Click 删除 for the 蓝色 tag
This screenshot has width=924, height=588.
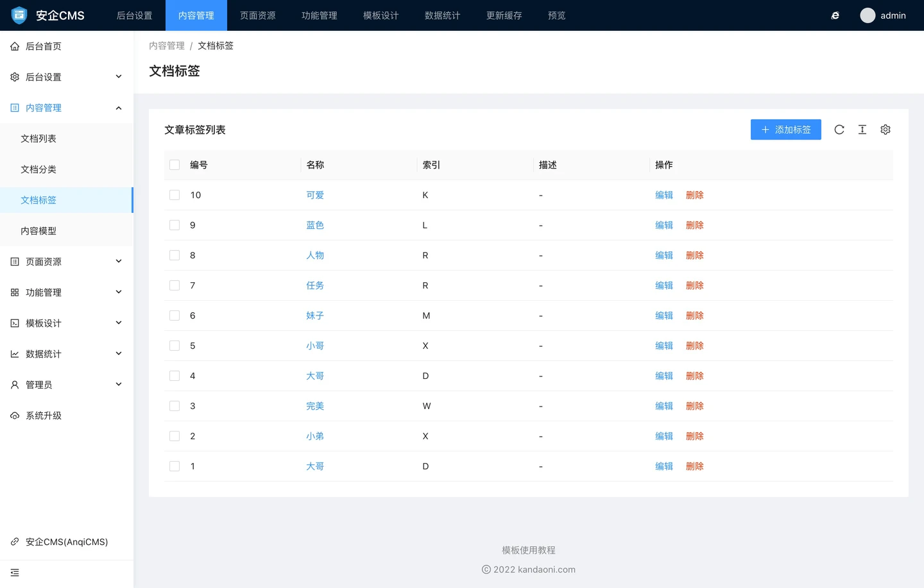point(694,225)
